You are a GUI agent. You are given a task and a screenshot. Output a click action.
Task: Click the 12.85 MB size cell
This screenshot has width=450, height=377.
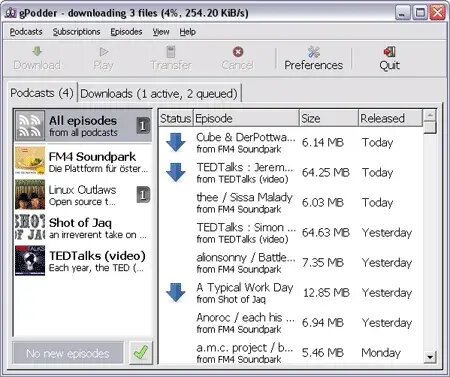pyautogui.click(x=326, y=293)
